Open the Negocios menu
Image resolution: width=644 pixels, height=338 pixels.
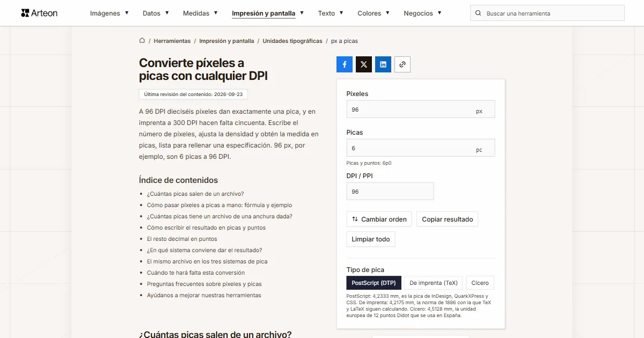coord(423,13)
